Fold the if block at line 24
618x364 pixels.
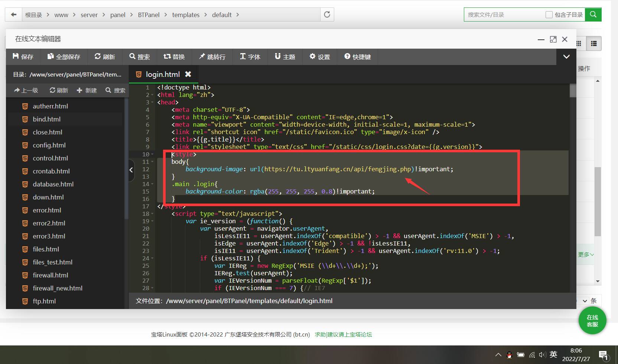pyautogui.click(x=152, y=259)
